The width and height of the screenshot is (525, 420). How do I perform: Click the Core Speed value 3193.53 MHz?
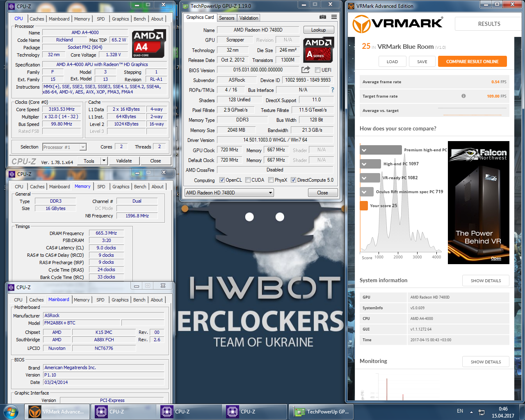tap(62, 110)
